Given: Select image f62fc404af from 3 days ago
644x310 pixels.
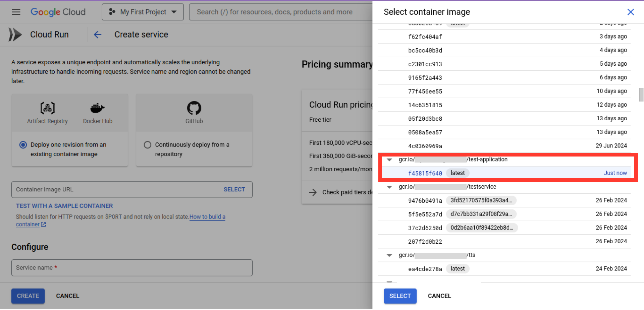Looking at the screenshot, I should click(504, 37).
